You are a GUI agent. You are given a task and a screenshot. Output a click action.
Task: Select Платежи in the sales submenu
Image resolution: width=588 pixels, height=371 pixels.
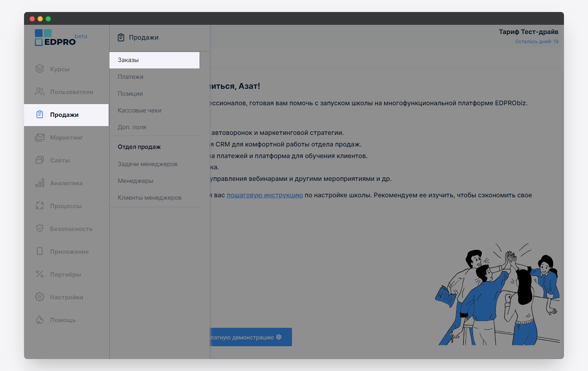pyautogui.click(x=131, y=77)
